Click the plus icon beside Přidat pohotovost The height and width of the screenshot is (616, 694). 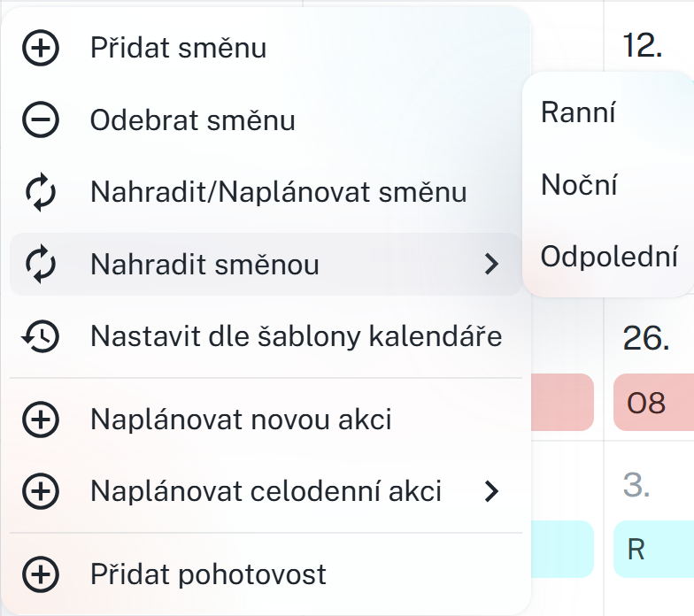pyautogui.click(x=40, y=574)
